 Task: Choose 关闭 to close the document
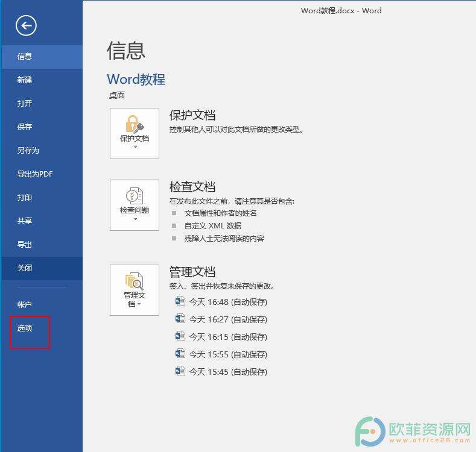(x=42, y=268)
